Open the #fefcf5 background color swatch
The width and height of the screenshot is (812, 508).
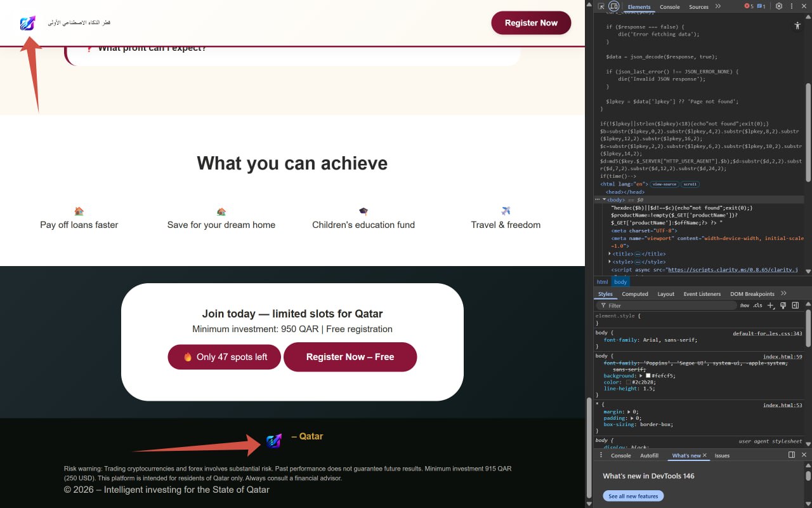pyautogui.click(x=648, y=376)
